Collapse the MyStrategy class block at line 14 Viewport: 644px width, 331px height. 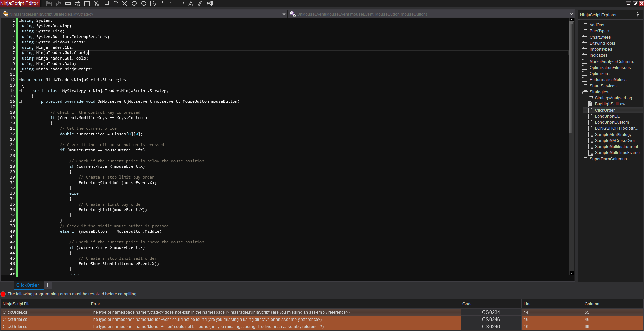tap(20, 91)
